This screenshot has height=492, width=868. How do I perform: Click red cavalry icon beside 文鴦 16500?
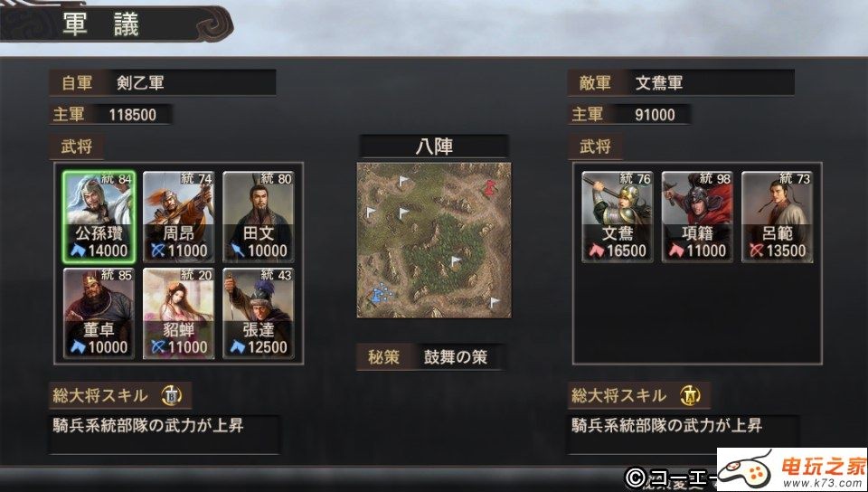coord(596,251)
